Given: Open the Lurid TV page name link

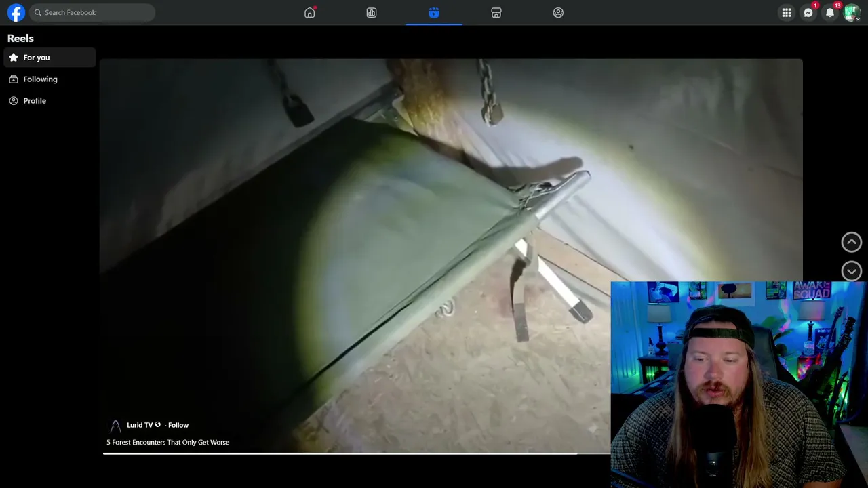Looking at the screenshot, I should (x=140, y=425).
